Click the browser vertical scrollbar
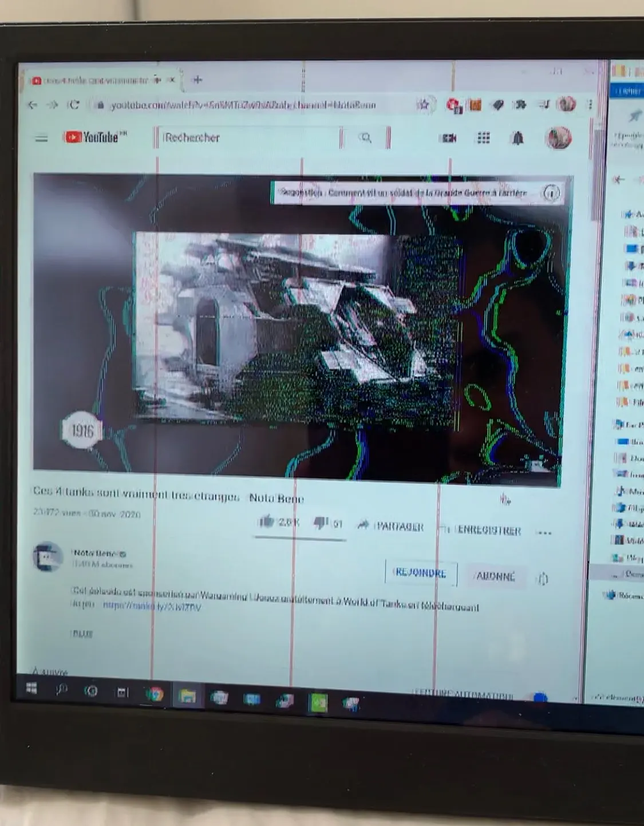This screenshot has height=826, width=644. coord(595,175)
